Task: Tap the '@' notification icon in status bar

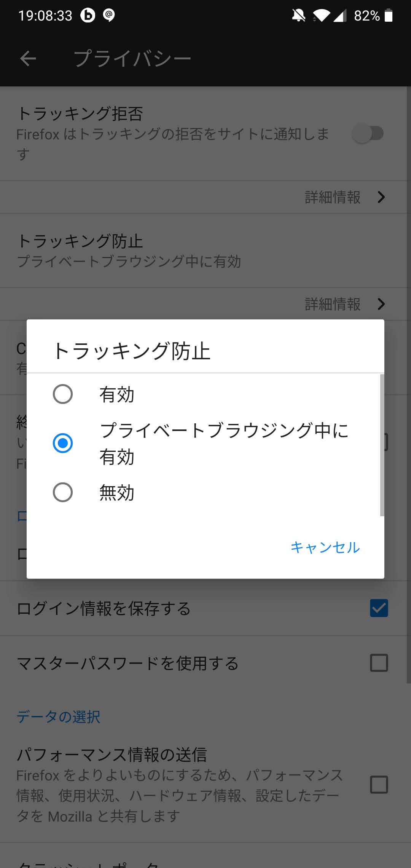Action: pos(109,15)
